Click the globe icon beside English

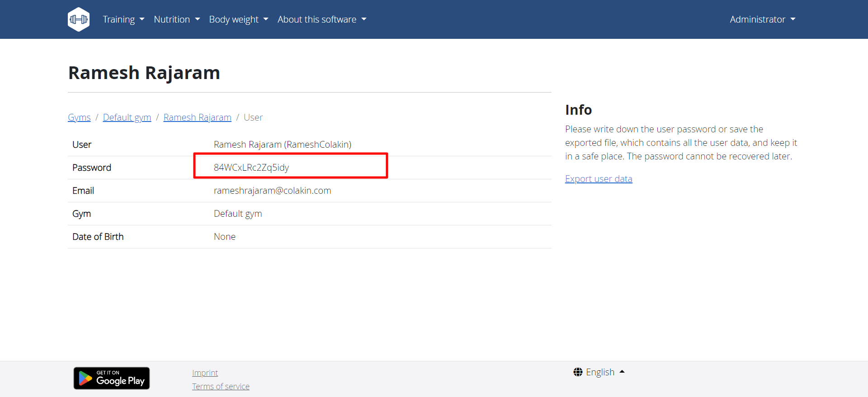pos(578,372)
